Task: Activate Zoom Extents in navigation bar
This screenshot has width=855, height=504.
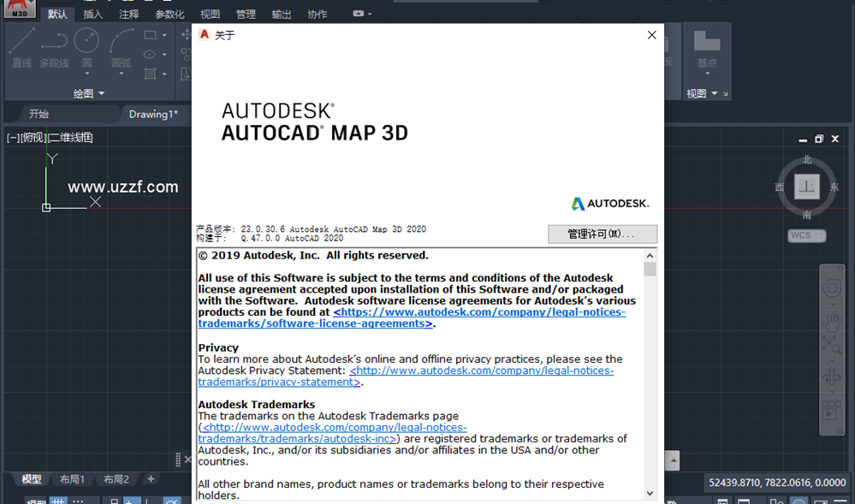Action: [832, 344]
